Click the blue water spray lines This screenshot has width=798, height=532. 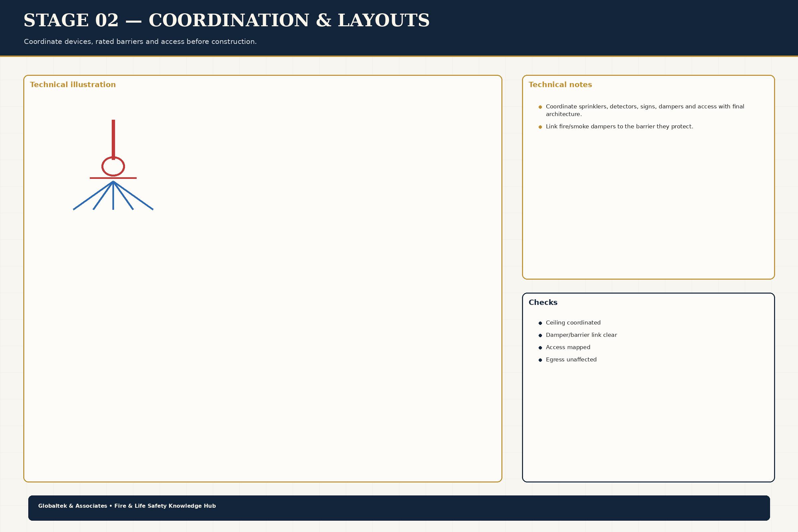(113, 196)
